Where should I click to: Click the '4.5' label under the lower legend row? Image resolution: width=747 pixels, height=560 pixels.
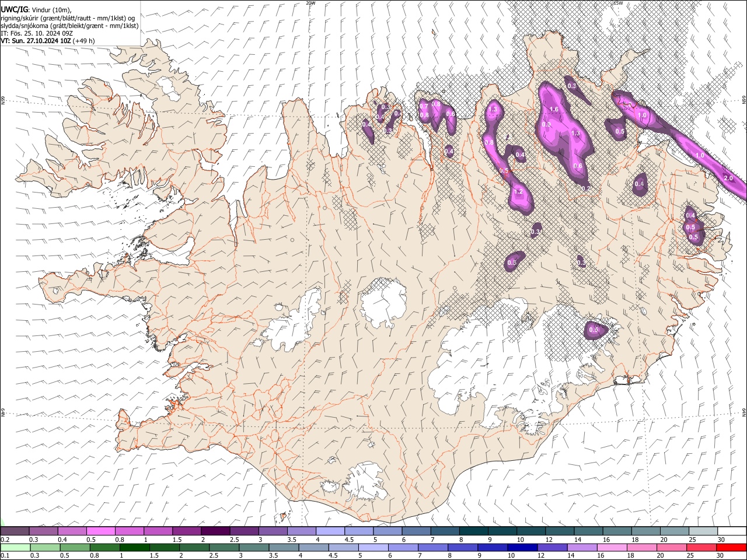(x=332, y=556)
